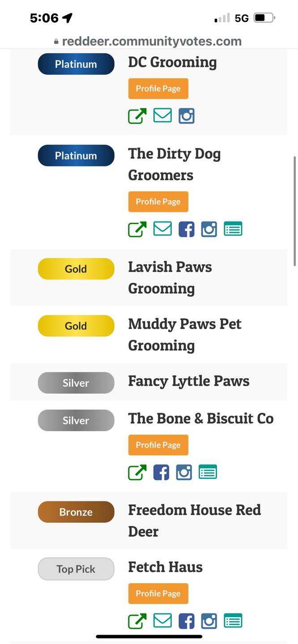Select the Muddy Paws Pet Grooming listing name
This screenshot has width=298, height=644.
[184, 335]
